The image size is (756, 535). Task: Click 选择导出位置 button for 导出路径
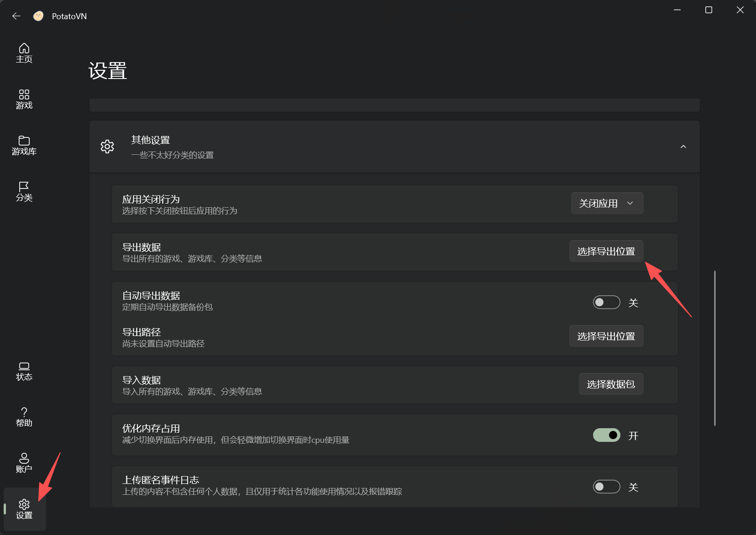click(x=606, y=336)
